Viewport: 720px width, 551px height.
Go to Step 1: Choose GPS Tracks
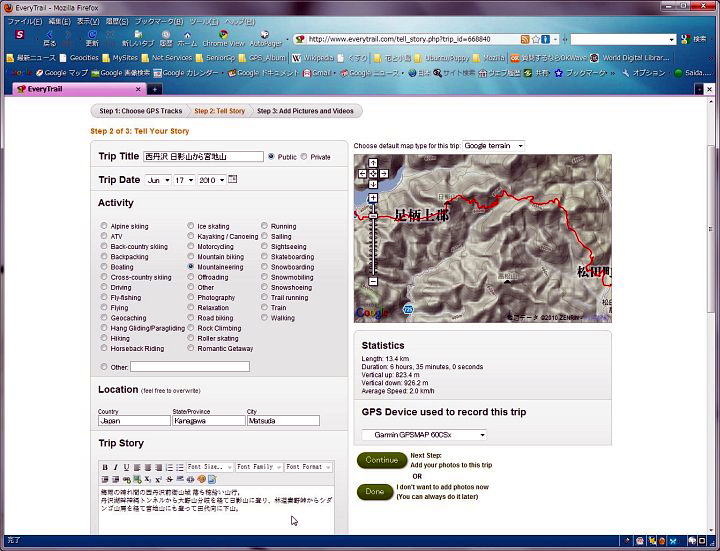[141, 111]
